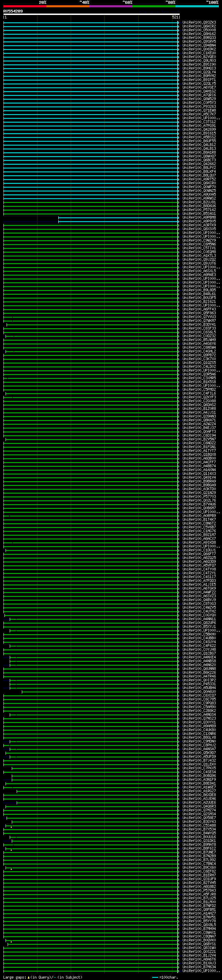Select UniRef100_B8LPY2 label
The image size is (222, 980).
199,168
